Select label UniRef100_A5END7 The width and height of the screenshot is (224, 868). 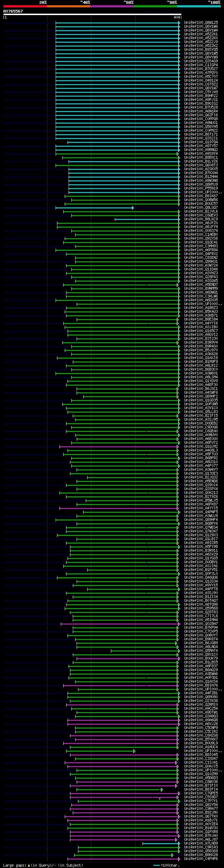(x=201, y=284)
